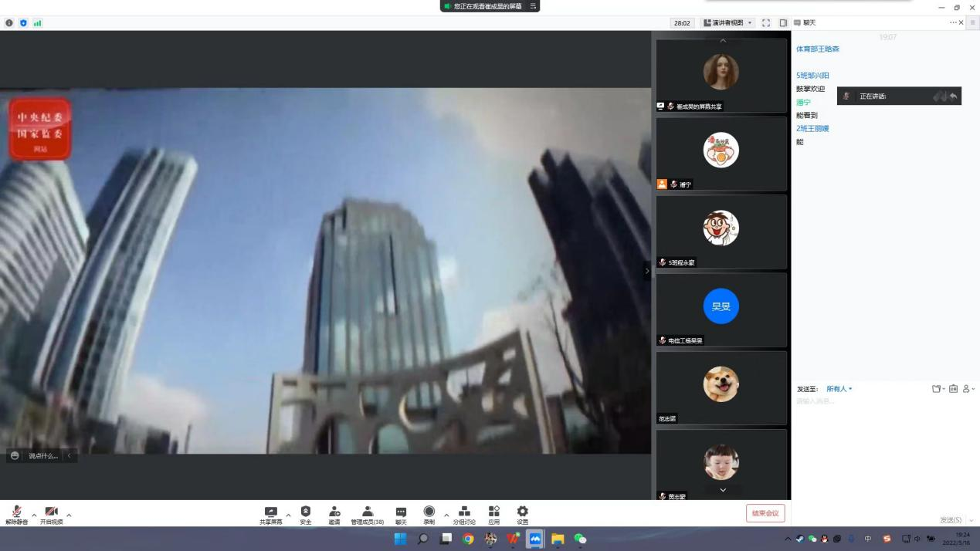
Task: Start recording with the 录制 button
Action: point(429,515)
